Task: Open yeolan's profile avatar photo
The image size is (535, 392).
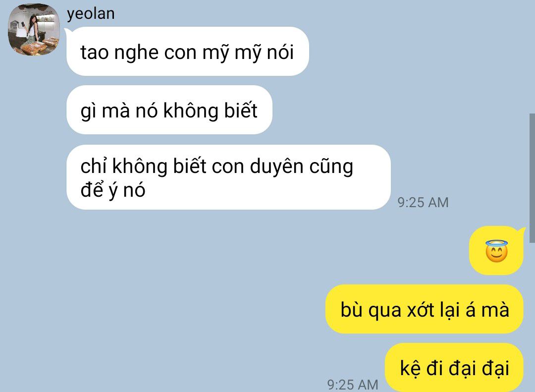Action: point(34,30)
